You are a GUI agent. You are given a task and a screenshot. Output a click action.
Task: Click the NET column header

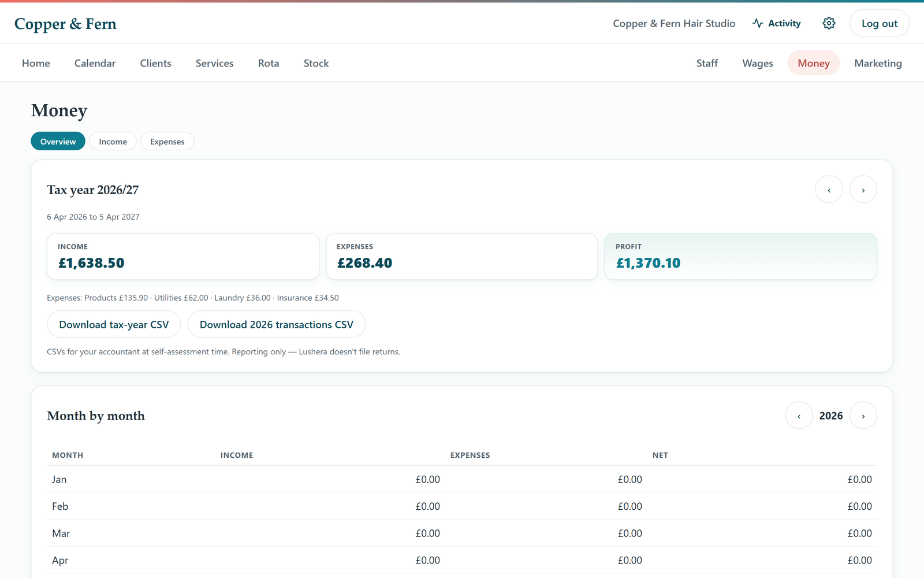click(660, 455)
